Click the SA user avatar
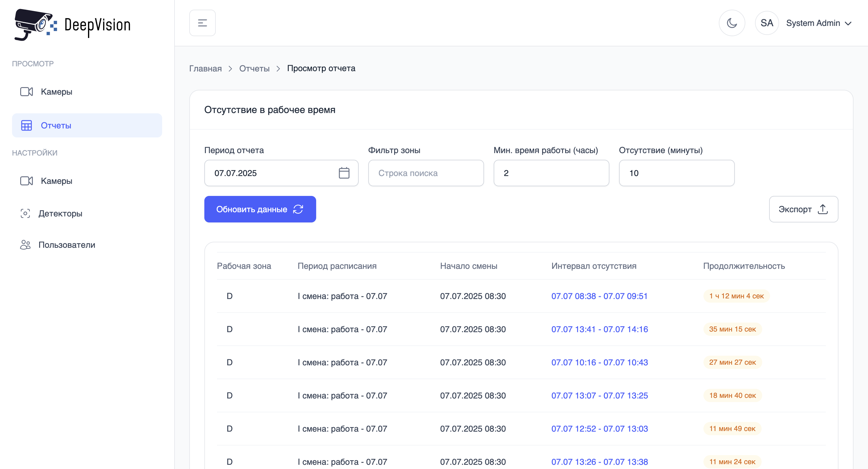The width and height of the screenshot is (868, 469). pos(766,23)
